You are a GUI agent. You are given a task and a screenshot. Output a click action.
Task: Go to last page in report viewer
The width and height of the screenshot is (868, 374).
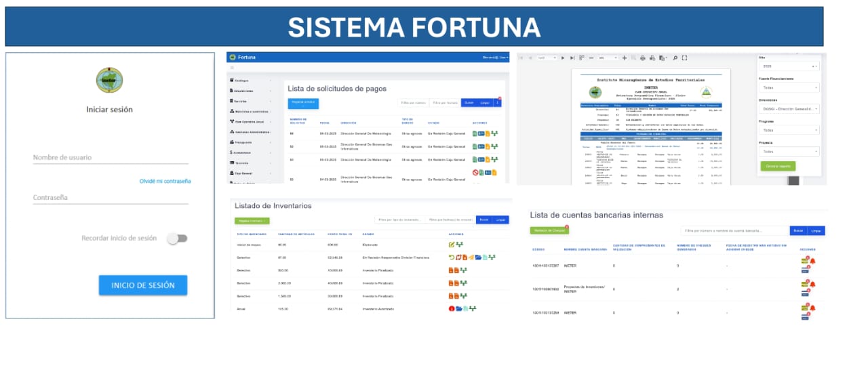572,58
